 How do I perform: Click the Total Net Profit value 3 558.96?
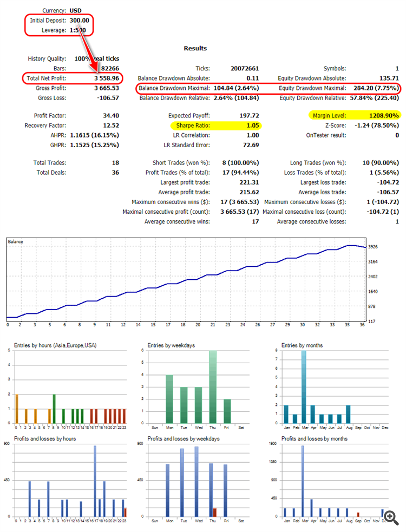point(107,78)
